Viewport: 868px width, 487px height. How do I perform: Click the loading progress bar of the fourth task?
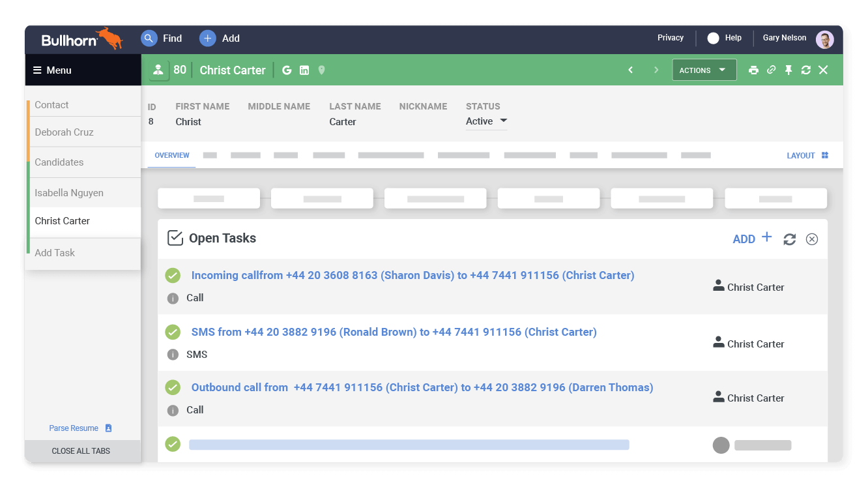click(409, 444)
